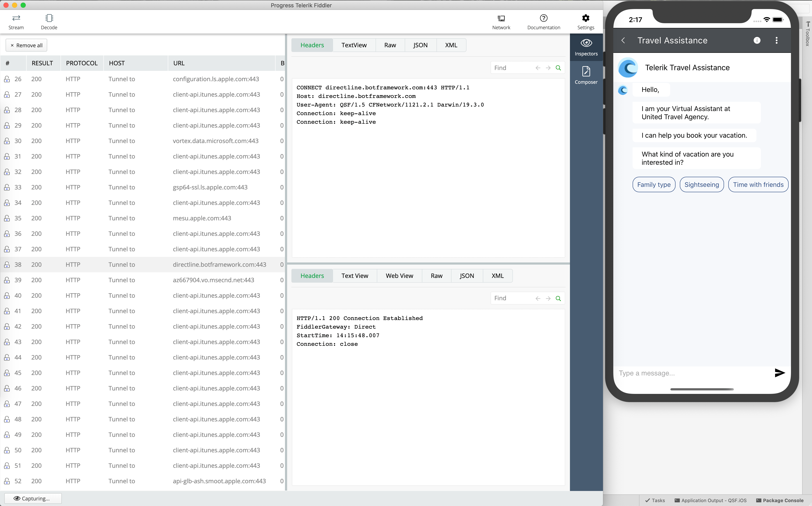The image size is (812, 506).
Task: Click the Telerik Travel Assistance avatar logo
Action: [628, 68]
